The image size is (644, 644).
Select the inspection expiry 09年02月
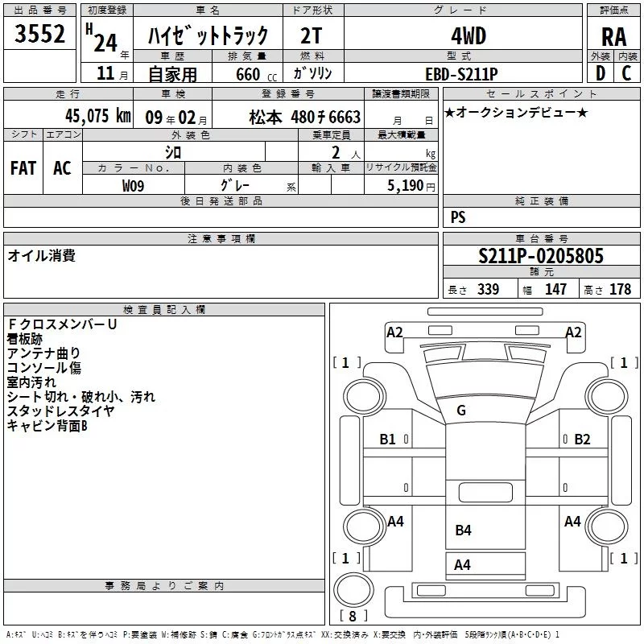coord(176,118)
